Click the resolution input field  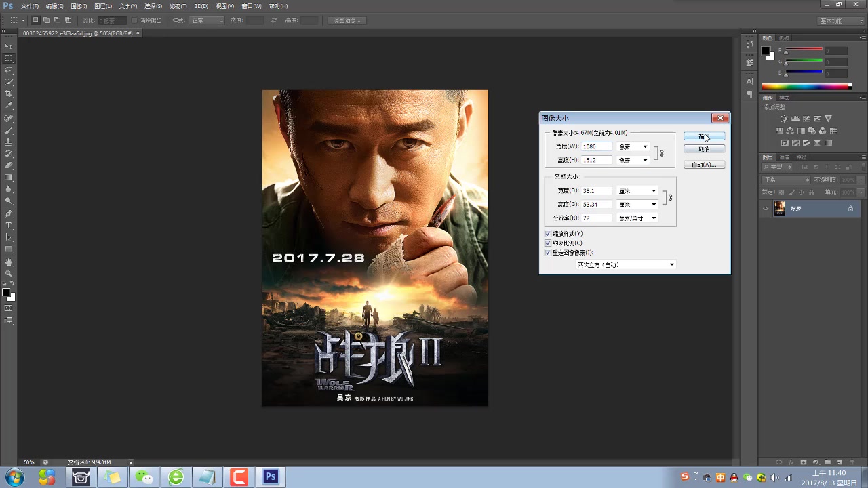coord(597,218)
